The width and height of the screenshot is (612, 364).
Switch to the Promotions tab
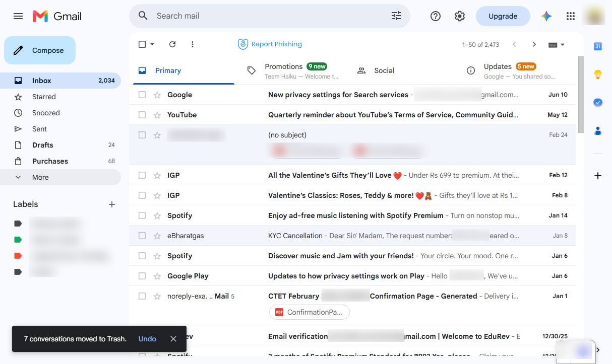coord(293,70)
